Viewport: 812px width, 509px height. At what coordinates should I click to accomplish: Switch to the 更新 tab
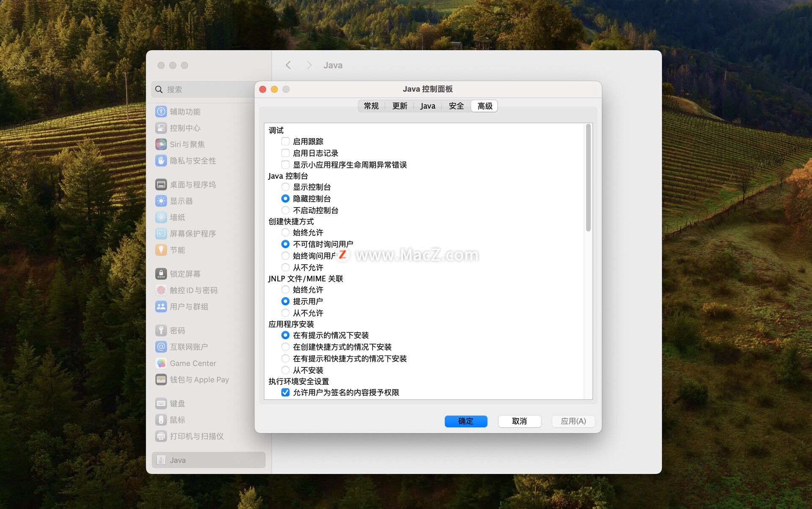(400, 106)
